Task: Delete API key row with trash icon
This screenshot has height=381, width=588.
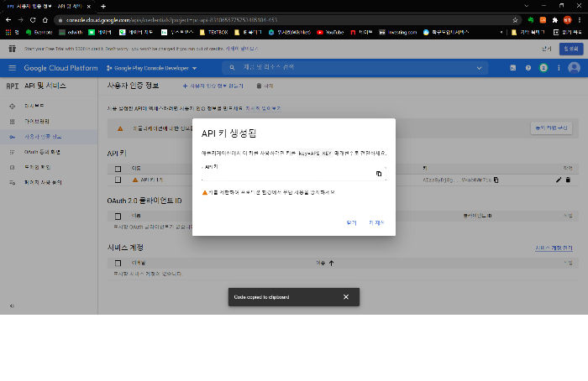Action: (568, 180)
